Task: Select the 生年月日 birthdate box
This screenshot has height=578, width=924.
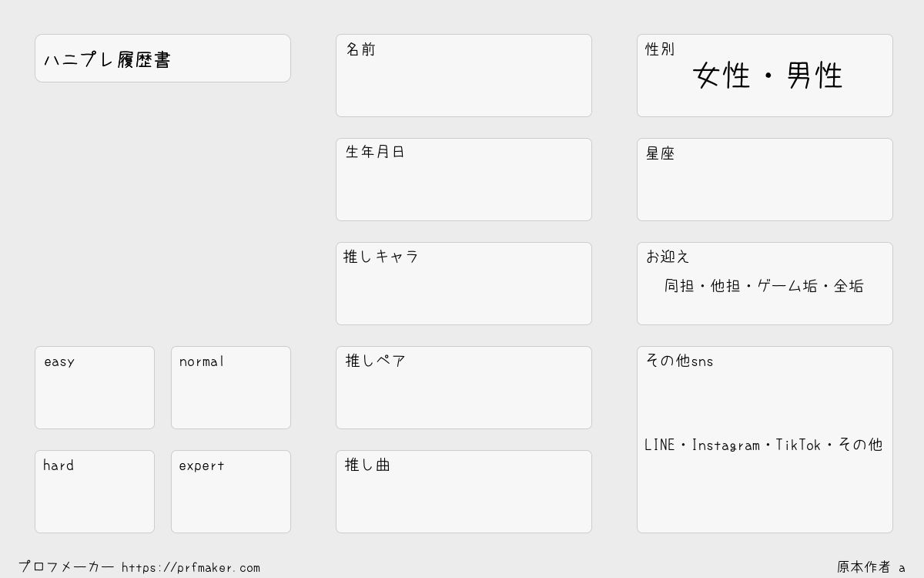Action: click(464, 180)
